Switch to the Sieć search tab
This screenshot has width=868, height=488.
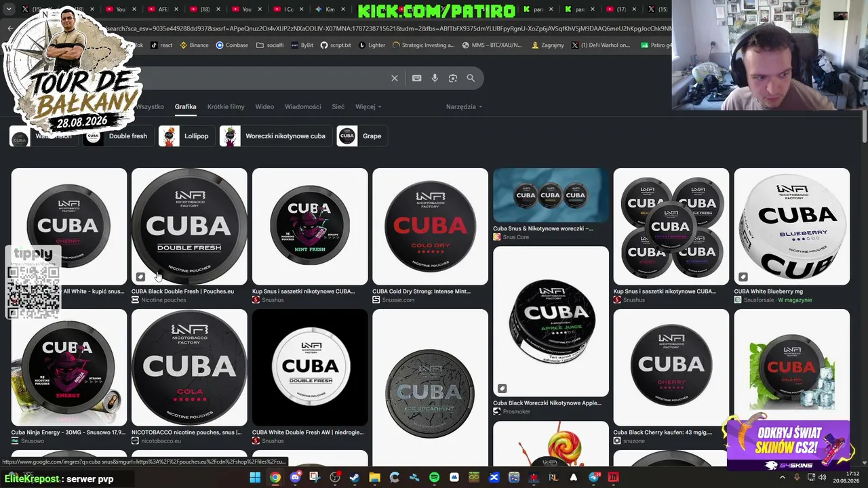[x=338, y=106]
